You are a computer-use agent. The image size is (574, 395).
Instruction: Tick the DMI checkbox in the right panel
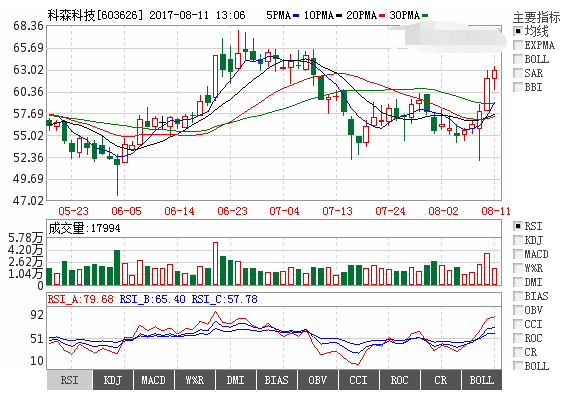[518, 282]
